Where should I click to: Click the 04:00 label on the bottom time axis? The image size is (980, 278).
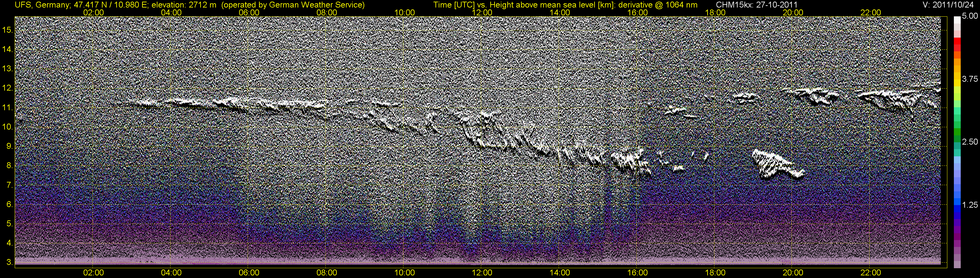pyautogui.click(x=171, y=273)
